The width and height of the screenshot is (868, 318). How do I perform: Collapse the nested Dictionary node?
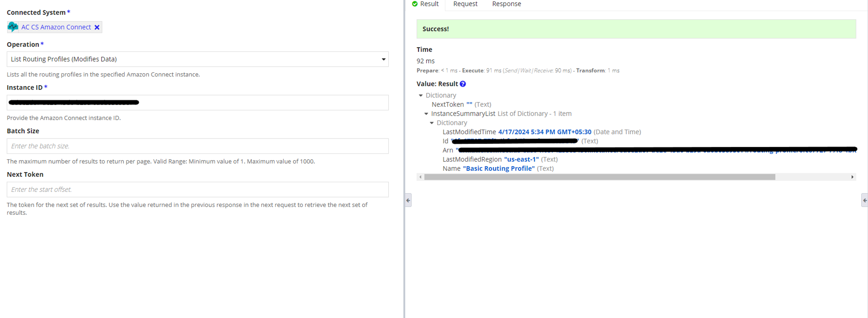[432, 123]
